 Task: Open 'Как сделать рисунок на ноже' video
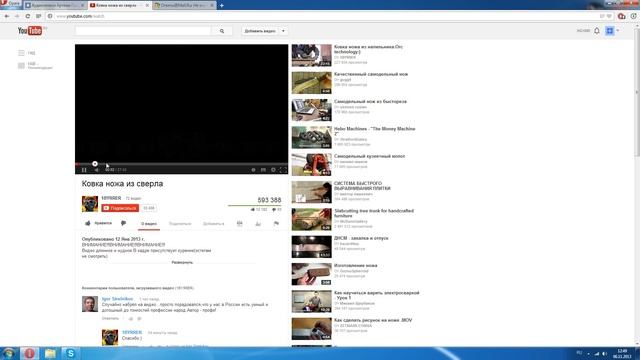pos(373,320)
